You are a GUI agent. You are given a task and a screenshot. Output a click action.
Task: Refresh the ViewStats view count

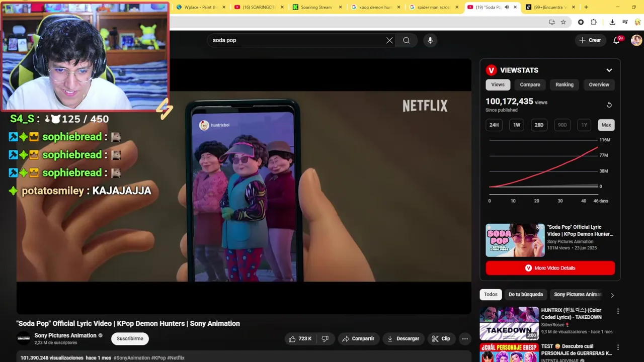(609, 105)
